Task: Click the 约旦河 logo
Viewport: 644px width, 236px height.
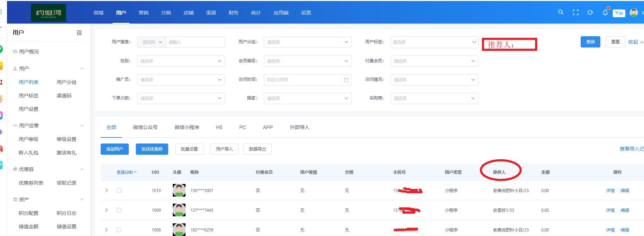Action: coord(49,13)
